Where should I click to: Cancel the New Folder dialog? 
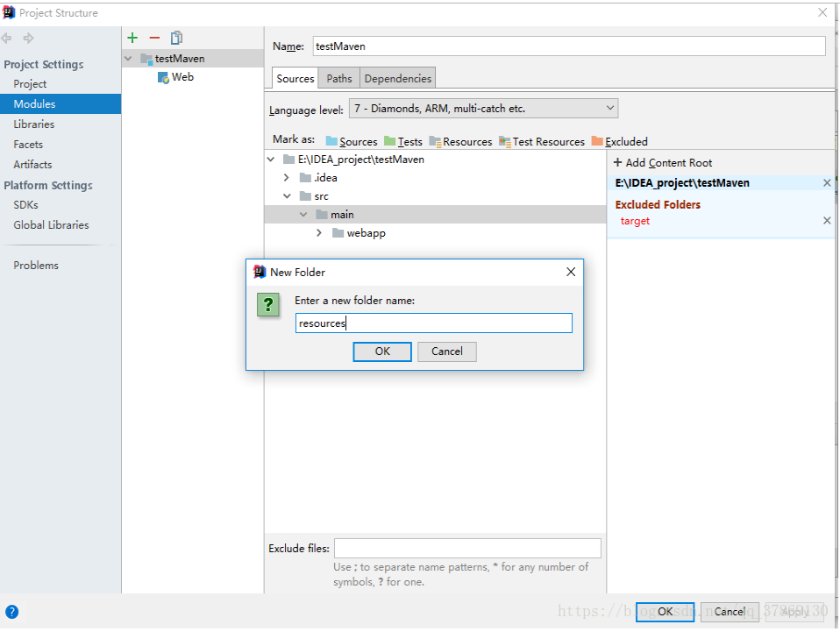(447, 351)
